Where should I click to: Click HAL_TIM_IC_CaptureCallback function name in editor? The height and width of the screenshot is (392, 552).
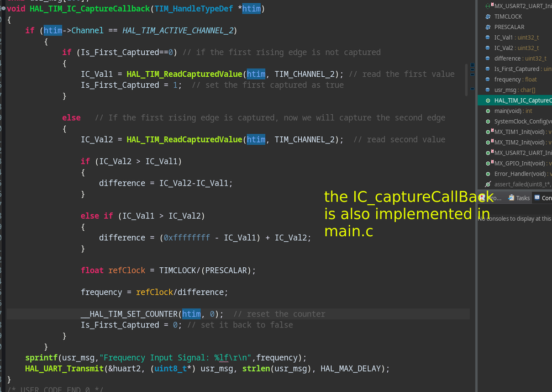[x=90, y=8]
